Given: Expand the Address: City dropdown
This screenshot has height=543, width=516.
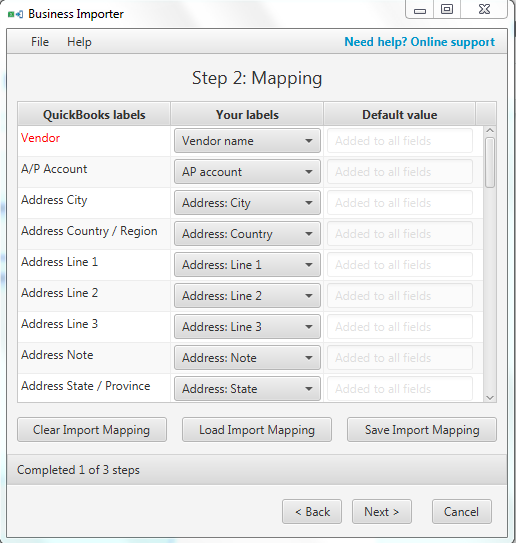Looking at the screenshot, I should [x=247, y=203].
